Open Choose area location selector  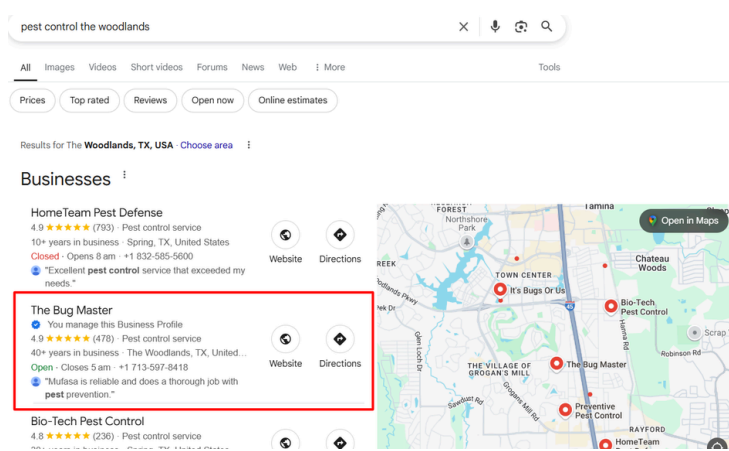[206, 145]
